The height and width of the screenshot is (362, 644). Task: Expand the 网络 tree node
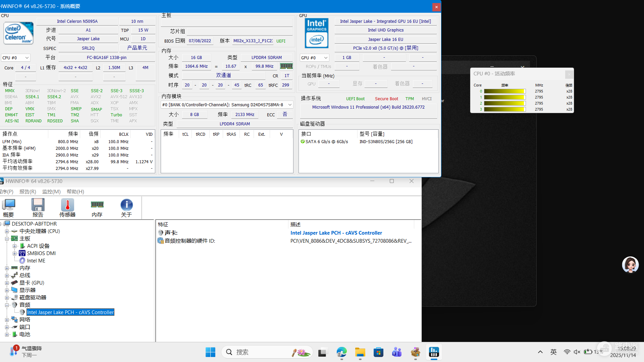pyautogui.click(x=7, y=320)
